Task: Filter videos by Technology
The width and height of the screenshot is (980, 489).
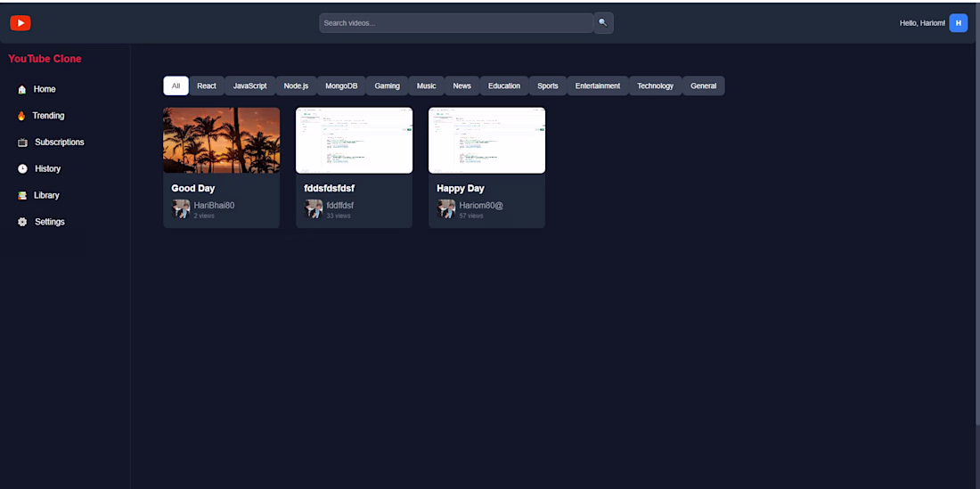Action: tap(655, 86)
